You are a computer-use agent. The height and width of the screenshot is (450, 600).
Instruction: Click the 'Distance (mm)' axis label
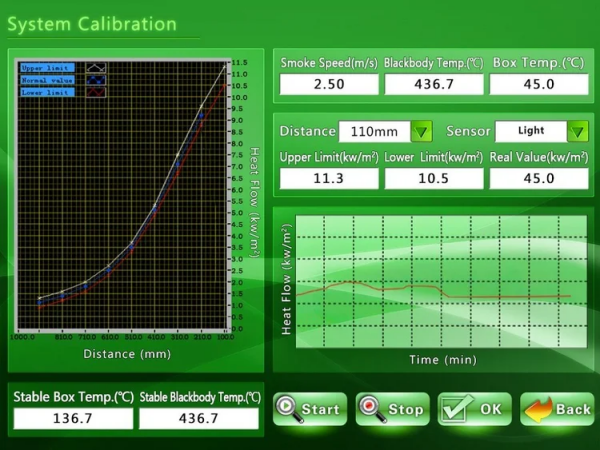[x=127, y=354]
